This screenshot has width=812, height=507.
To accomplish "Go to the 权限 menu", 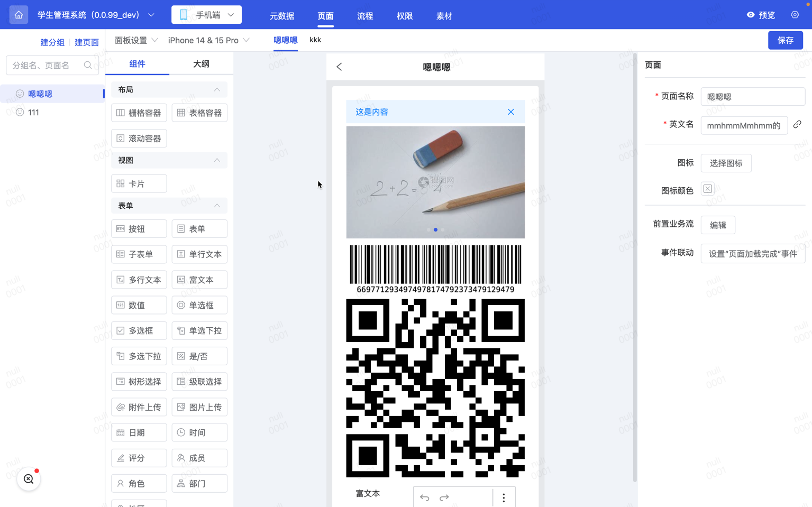I will click(405, 16).
